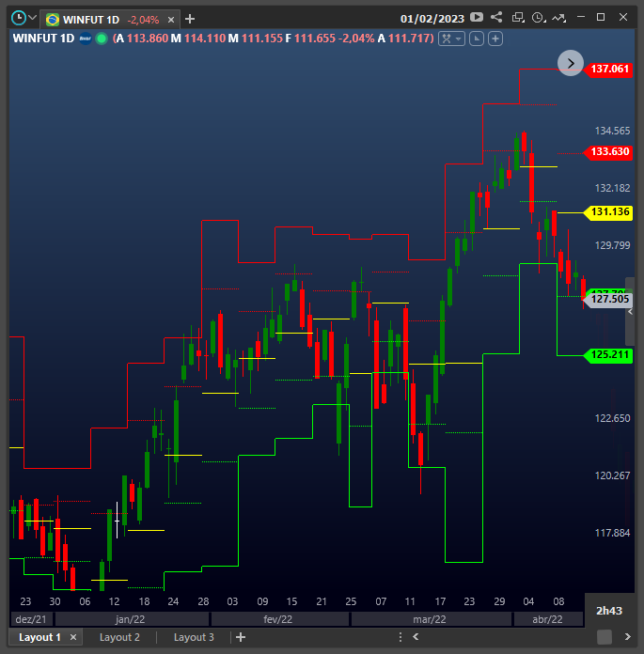Screen dimensions: 644x654
Task: Click the add plus square button on the chart header
Action: tap(495, 39)
